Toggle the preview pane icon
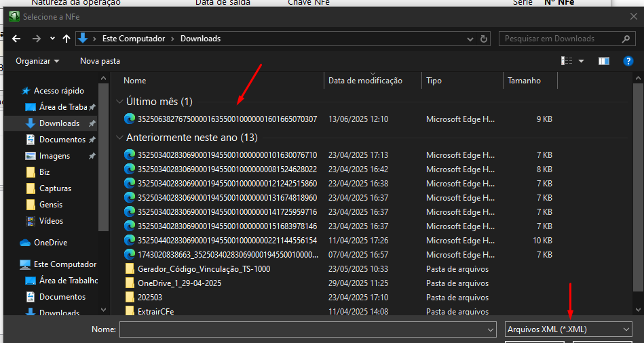 604,61
